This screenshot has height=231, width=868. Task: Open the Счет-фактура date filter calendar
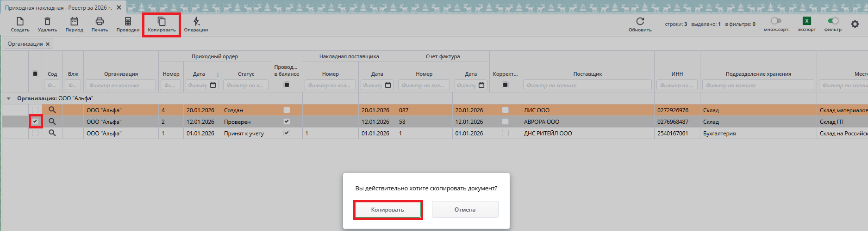tap(481, 85)
